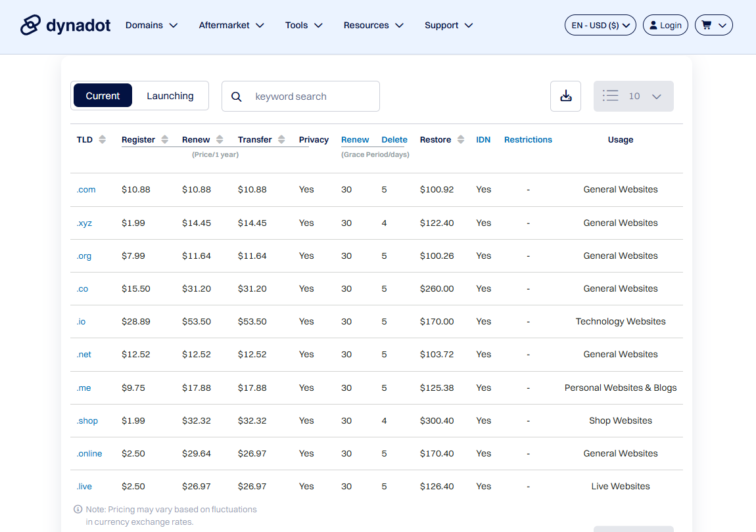Image resolution: width=756 pixels, height=532 pixels.
Task: Open the .xyz TLD link
Action: (84, 223)
